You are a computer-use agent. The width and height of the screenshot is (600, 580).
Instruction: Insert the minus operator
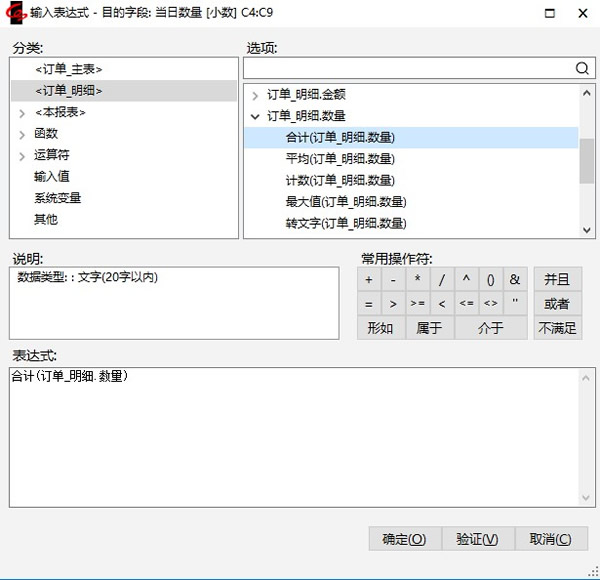[x=393, y=280]
